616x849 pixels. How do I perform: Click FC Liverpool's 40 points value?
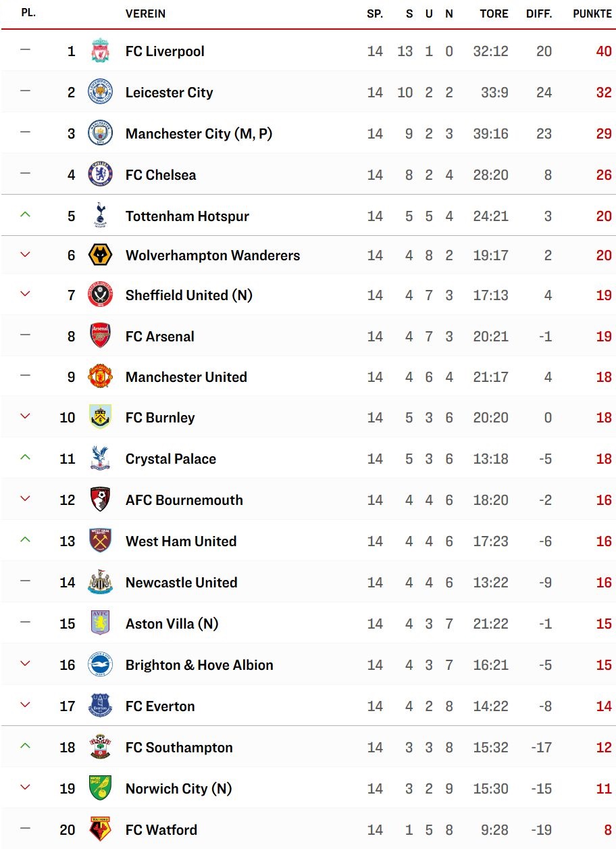point(604,51)
